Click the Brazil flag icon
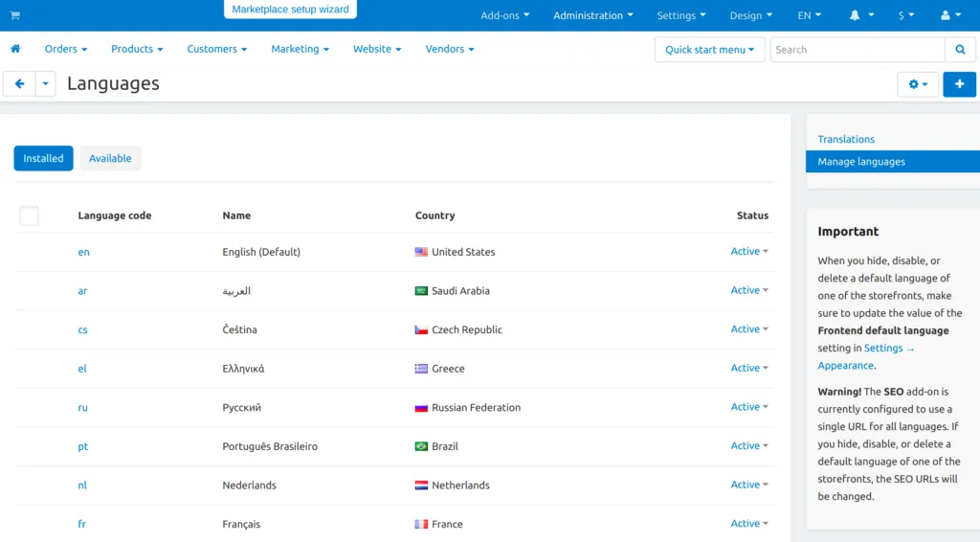This screenshot has width=980, height=542. (421, 446)
